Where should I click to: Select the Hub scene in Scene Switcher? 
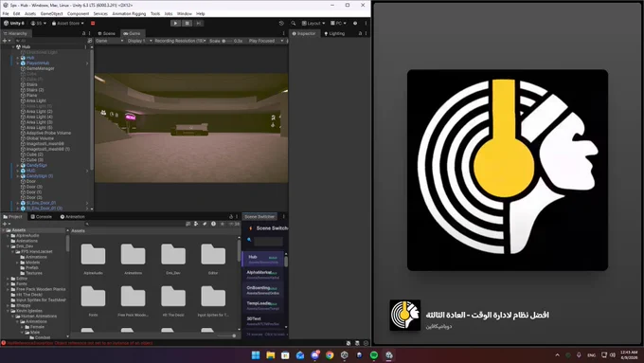(263, 259)
